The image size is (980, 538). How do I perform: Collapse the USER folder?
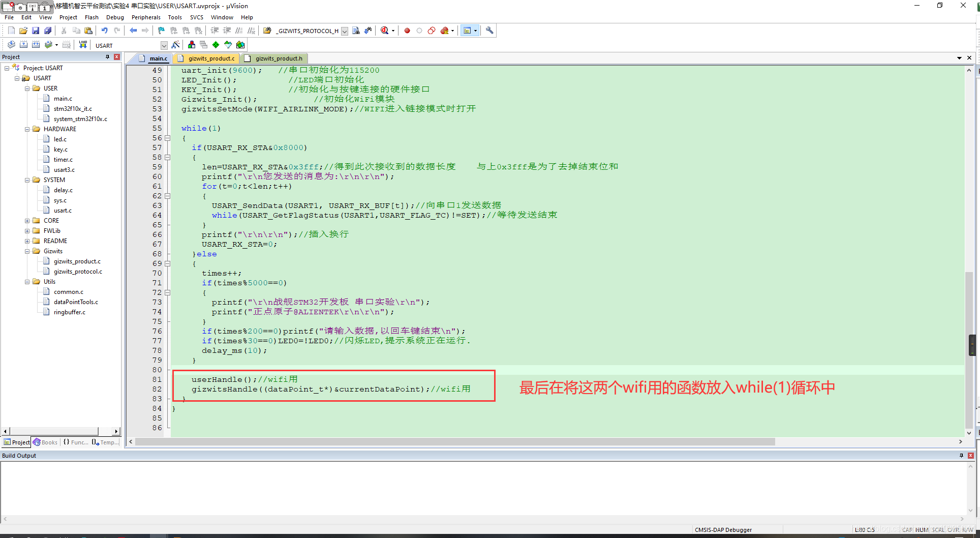point(27,88)
